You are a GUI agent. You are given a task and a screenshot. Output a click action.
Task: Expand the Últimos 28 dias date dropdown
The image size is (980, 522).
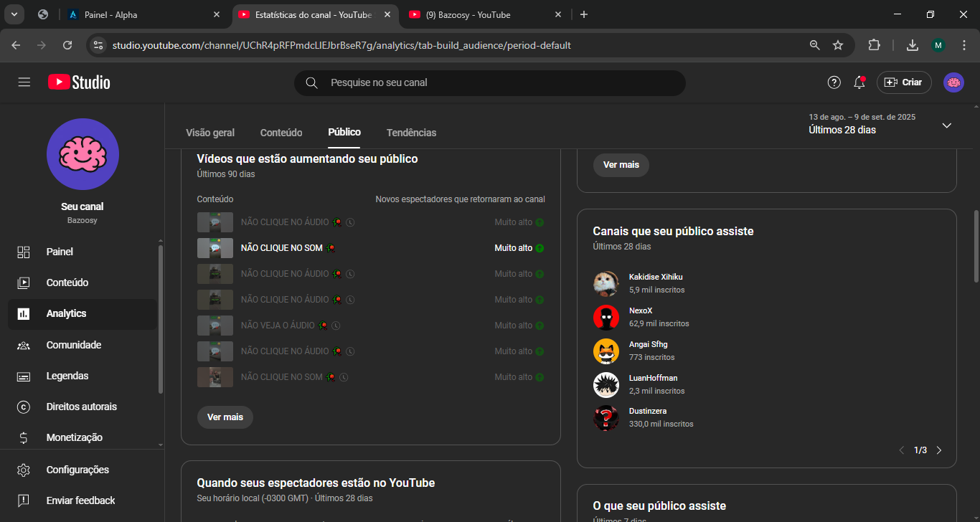tap(946, 125)
